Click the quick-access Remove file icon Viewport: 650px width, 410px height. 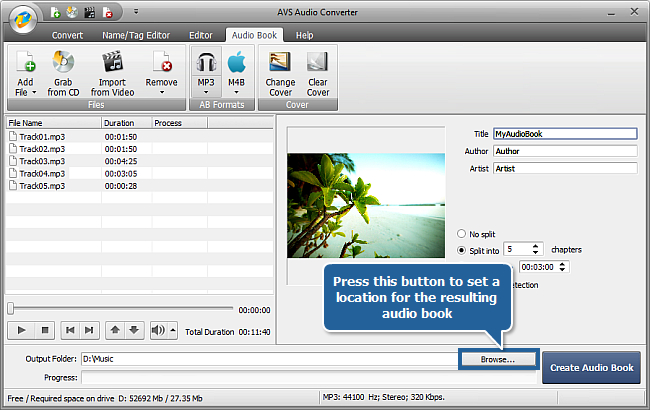[x=107, y=13]
